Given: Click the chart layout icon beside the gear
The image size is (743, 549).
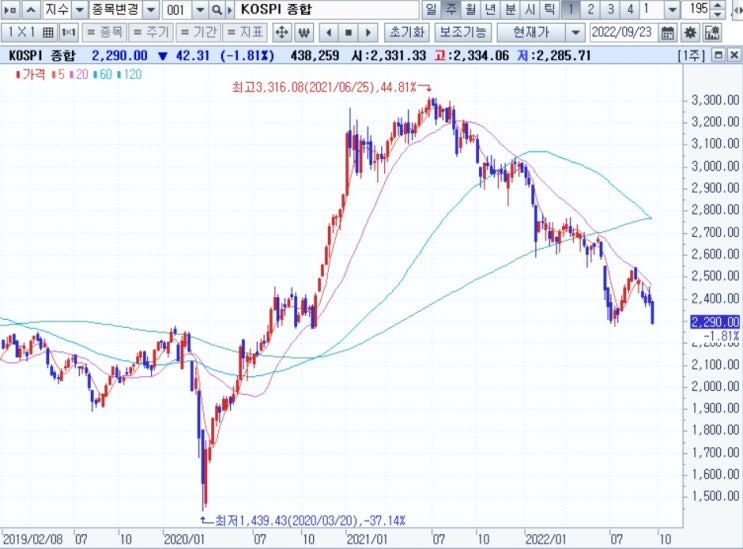Looking at the screenshot, I should click(x=712, y=32).
